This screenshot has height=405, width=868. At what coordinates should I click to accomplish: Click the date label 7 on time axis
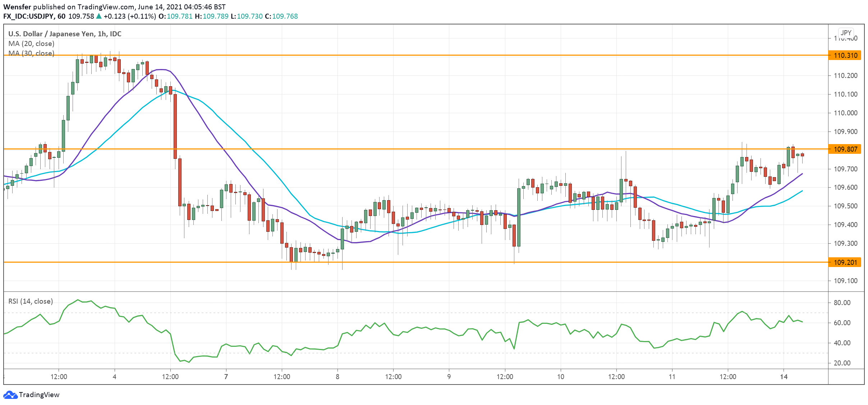click(x=226, y=377)
